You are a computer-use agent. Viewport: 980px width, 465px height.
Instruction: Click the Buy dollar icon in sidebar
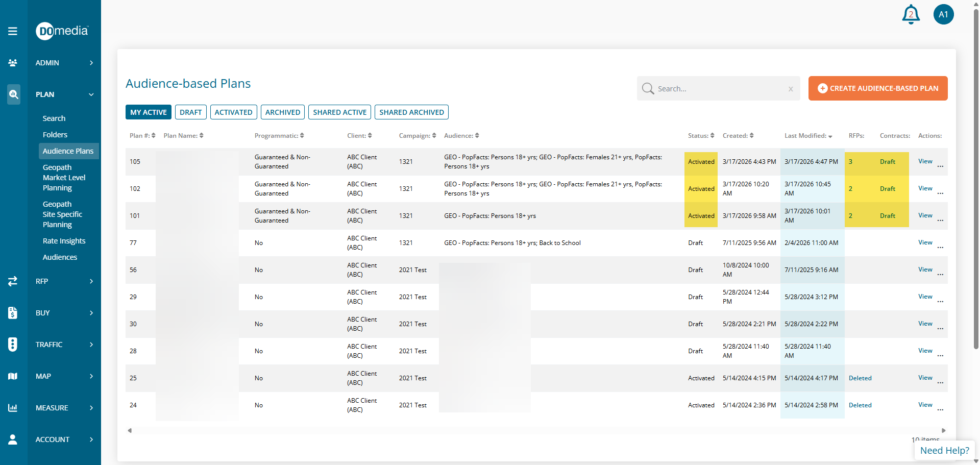pos(13,313)
